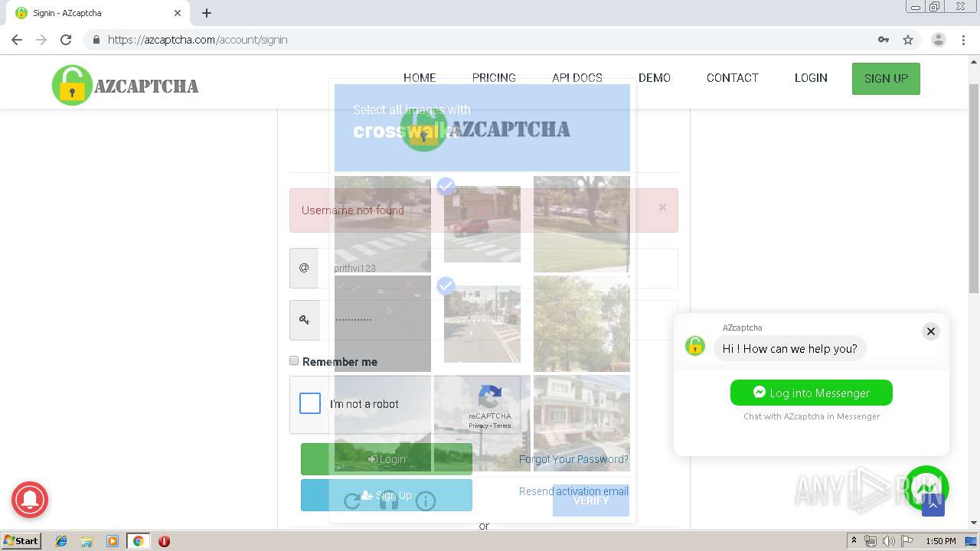Open the Chrome three-dot menu

963,40
